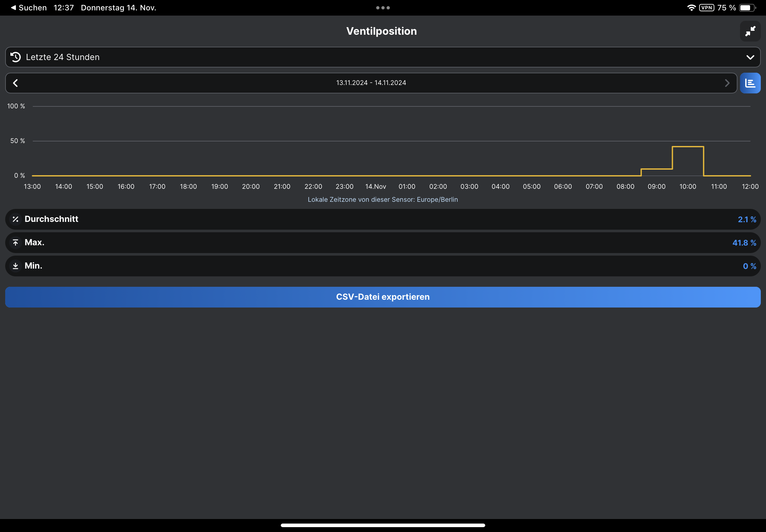Export the CSV file

382,297
